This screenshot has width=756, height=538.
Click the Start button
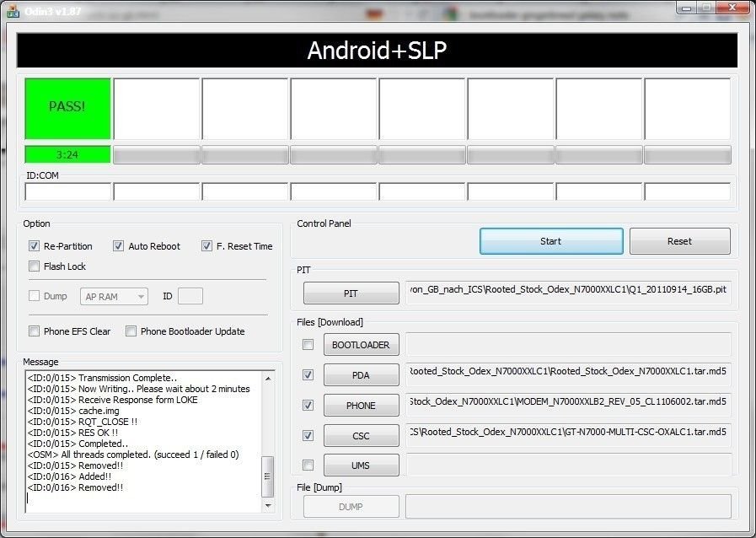click(x=551, y=241)
